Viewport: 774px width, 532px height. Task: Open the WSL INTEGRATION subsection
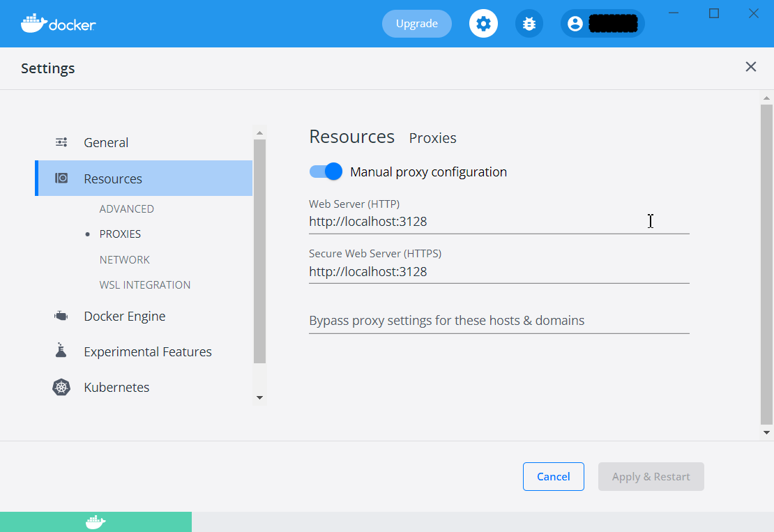[x=144, y=284]
